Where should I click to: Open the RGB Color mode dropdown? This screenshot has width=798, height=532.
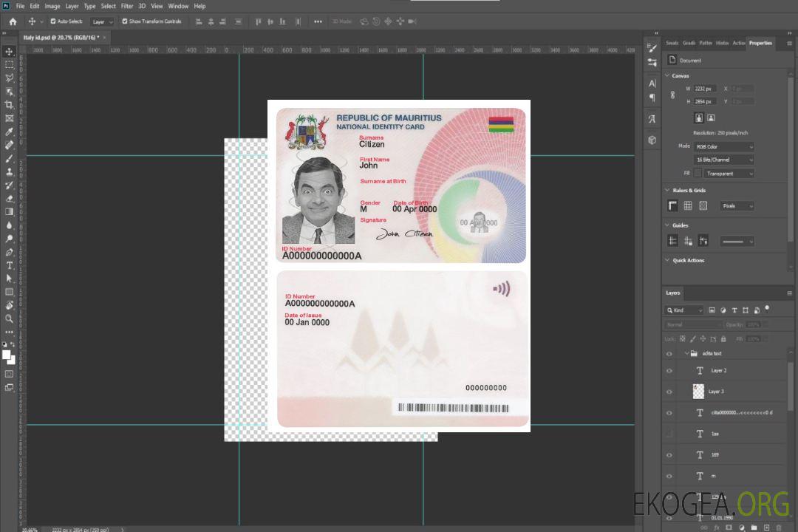coord(724,146)
